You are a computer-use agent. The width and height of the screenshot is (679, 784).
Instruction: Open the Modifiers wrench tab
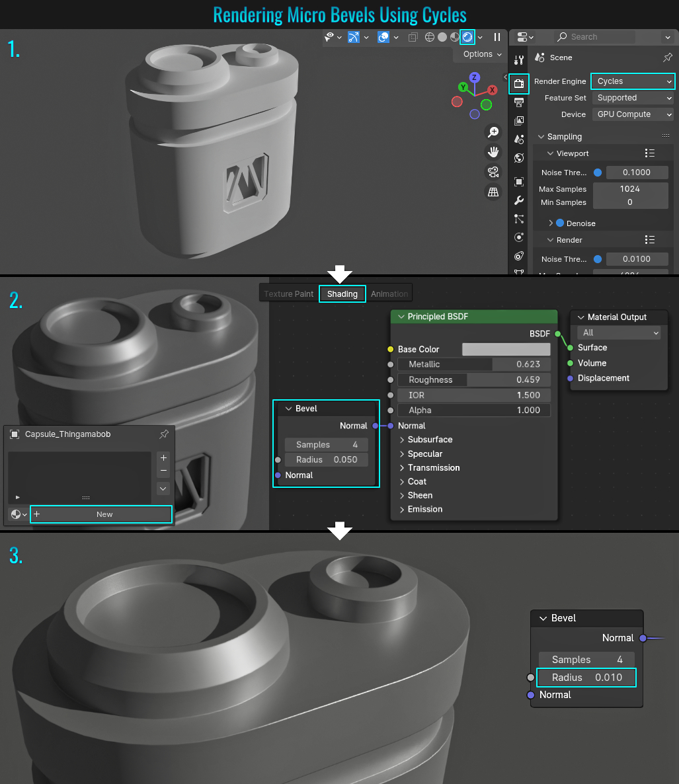click(519, 200)
